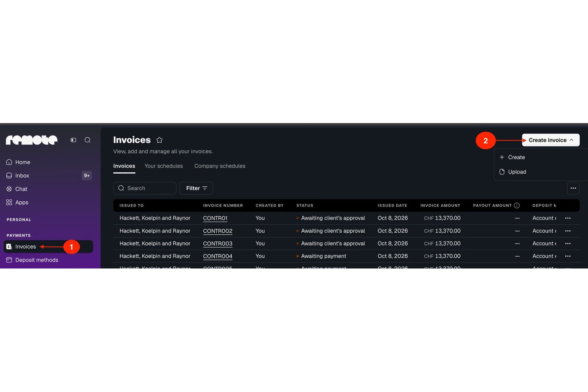The width and height of the screenshot is (588, 392).
Task: Click the Apps grid icon
Action: coord(9,203)
